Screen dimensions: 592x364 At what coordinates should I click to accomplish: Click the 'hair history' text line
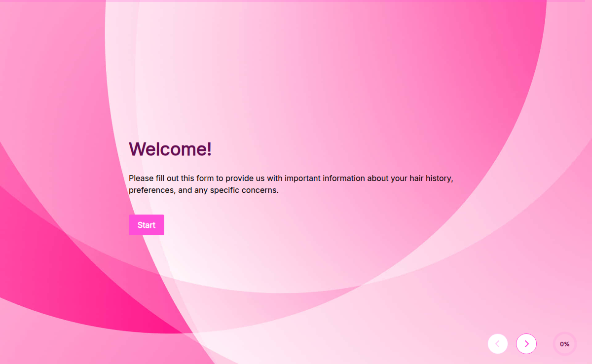[291, 178]
